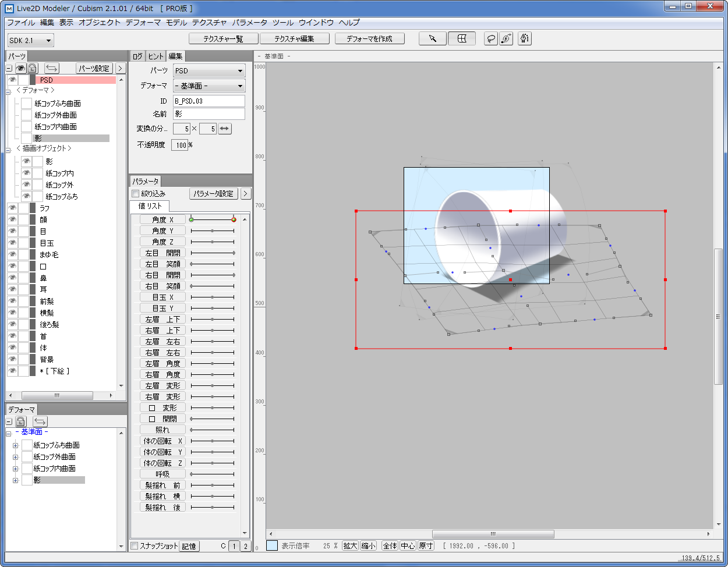Click the デフォーマを作成 button

(369, 39)
